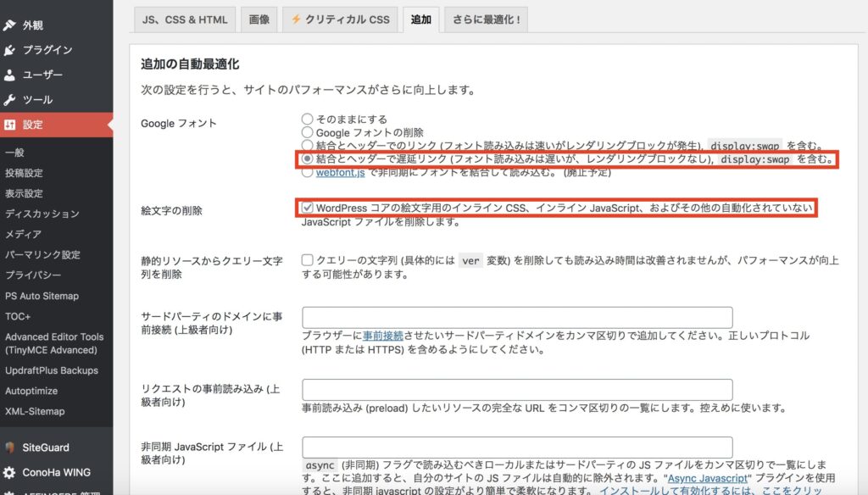Open TOC+ settings
The width and height of the screenshot is (868, 495).
tap(18, 316)
